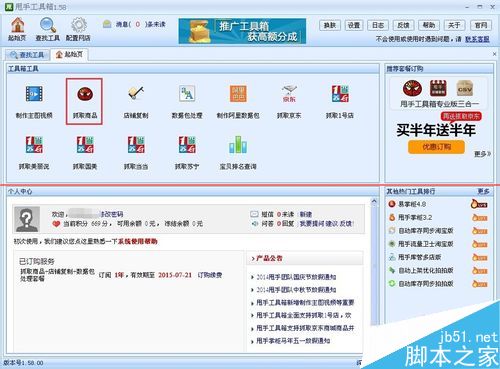Image resolution: width=500 pixels, height=369 pixels.
Task: Open the 配置网店 gear icon
Action: [x=78, y=29]
